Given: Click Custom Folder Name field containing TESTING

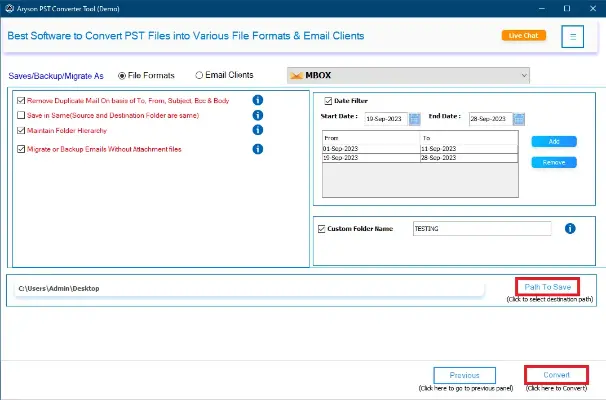Looking at the screenshot, I should [482, 229].
